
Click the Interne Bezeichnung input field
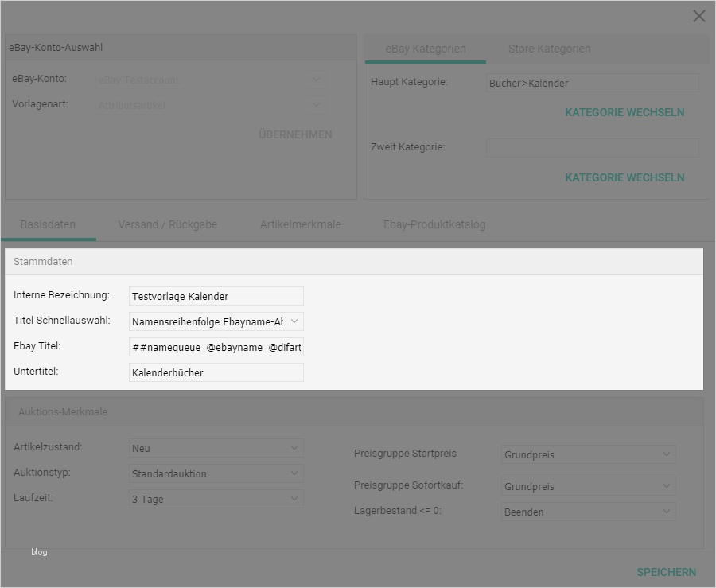[x=216, y=296]
